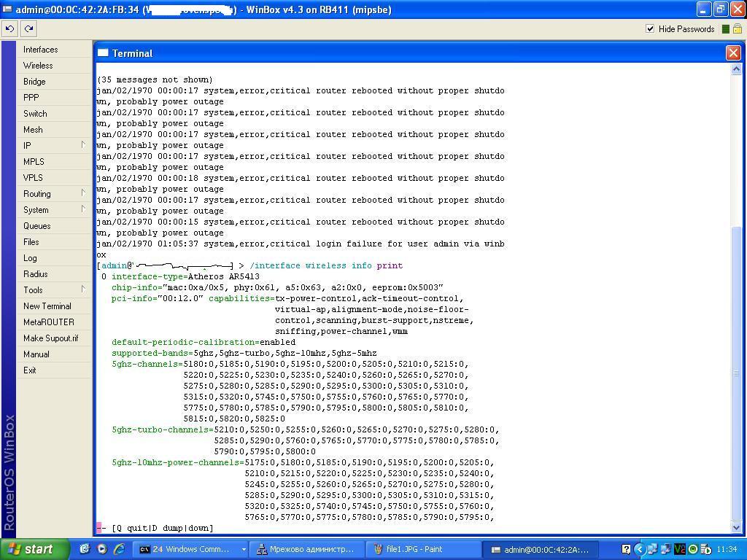Click the Undo arrow in WinBox toolbar
This screenshot has height=560, width=747.
pyautogui.click(x=9, y=28)
